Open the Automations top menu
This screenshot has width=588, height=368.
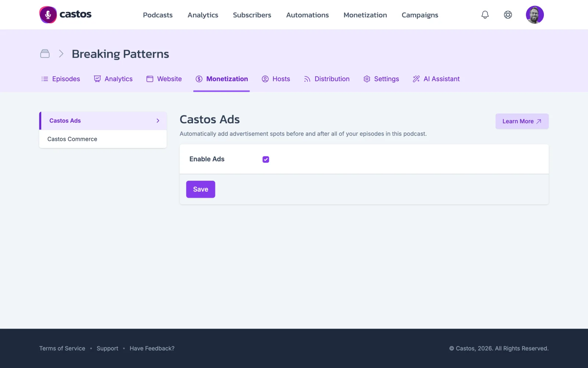point(308,15)
